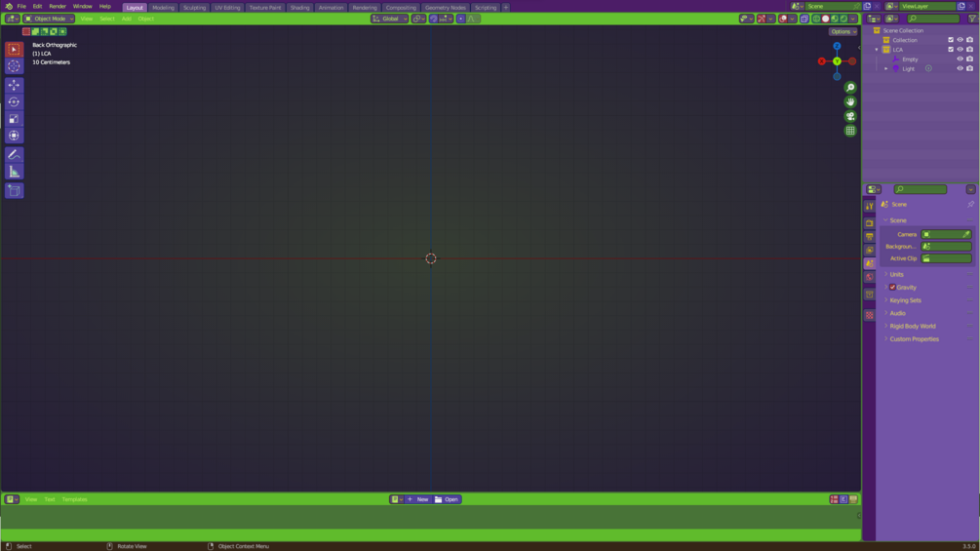Switch to the Sculpting workspace tab
980x551 pixels.
coord(194,8)
